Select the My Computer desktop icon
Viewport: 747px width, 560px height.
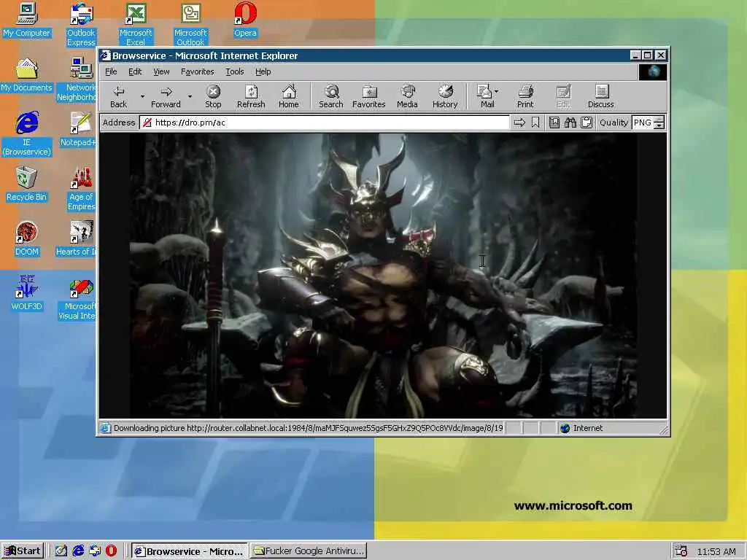(26, 20)
